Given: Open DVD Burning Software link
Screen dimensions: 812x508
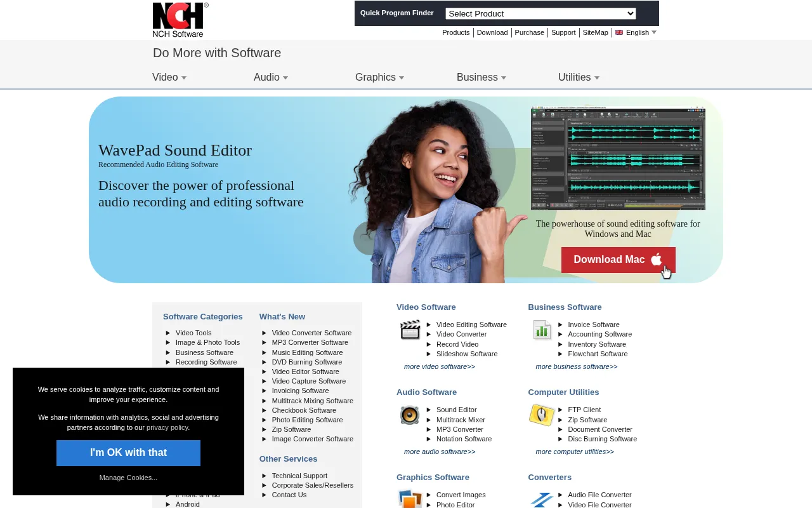Looking at the screenshot, I should coord(307,362).
